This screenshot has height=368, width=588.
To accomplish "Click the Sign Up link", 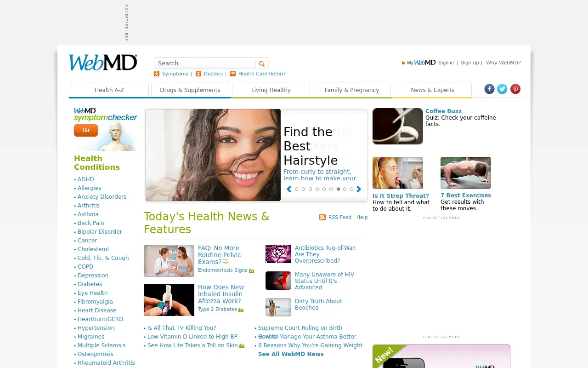I will click(x=470, y=63).
